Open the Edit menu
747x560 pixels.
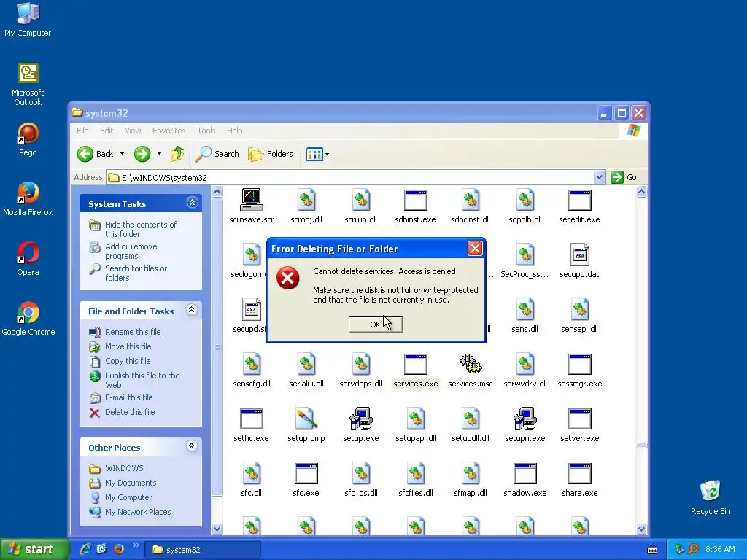click(x=107, y=131)
